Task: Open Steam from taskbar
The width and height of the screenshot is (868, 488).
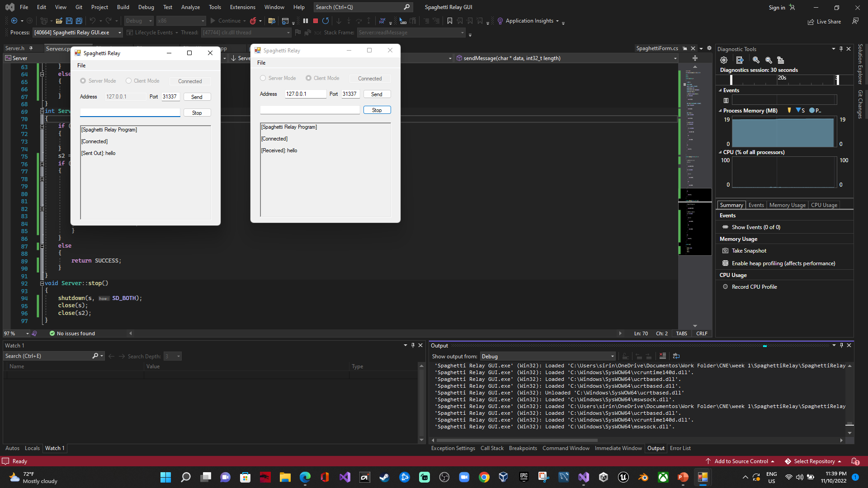Action: point(385,477)
